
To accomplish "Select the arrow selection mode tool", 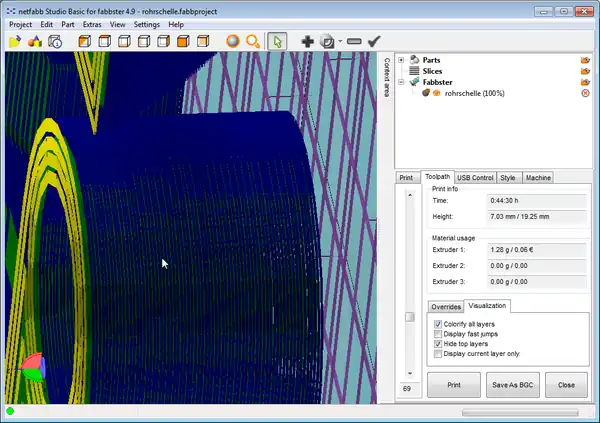I will pos(279,42).
